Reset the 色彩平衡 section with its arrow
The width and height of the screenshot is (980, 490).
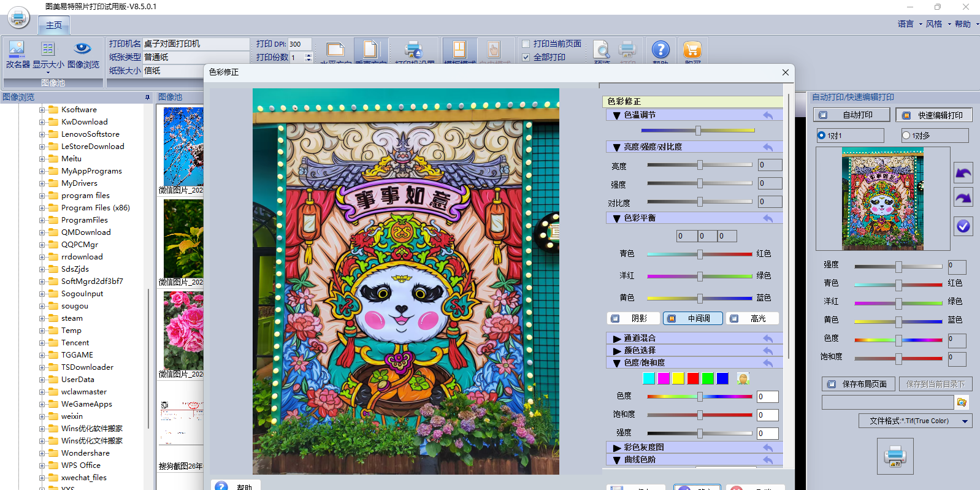[768, 218]
